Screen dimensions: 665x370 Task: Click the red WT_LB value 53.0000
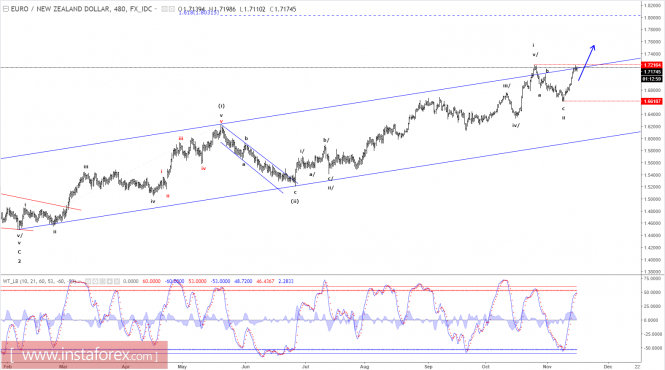[x=197, y=281]
